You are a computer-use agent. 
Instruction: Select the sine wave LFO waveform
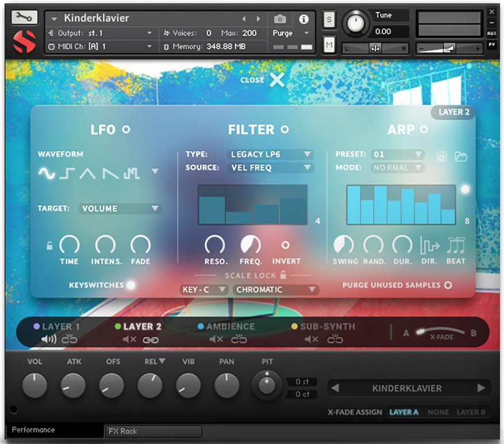(47, 173)
